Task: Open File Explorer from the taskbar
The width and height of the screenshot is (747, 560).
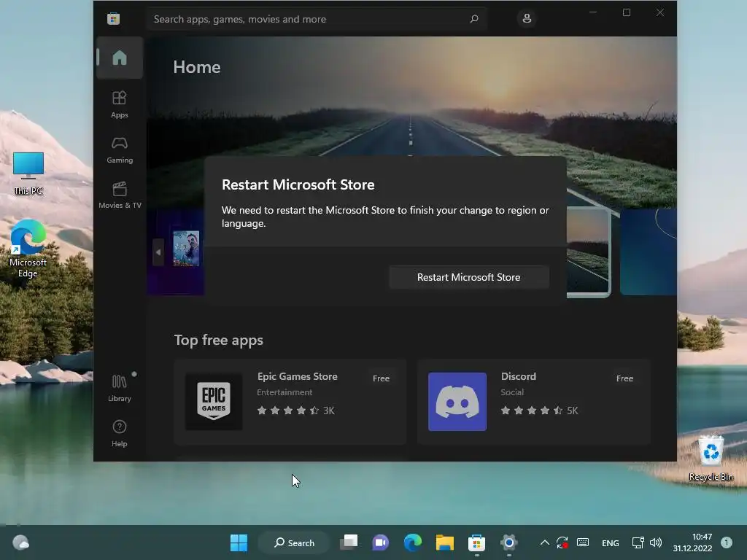Action: [x=444, y=542]
